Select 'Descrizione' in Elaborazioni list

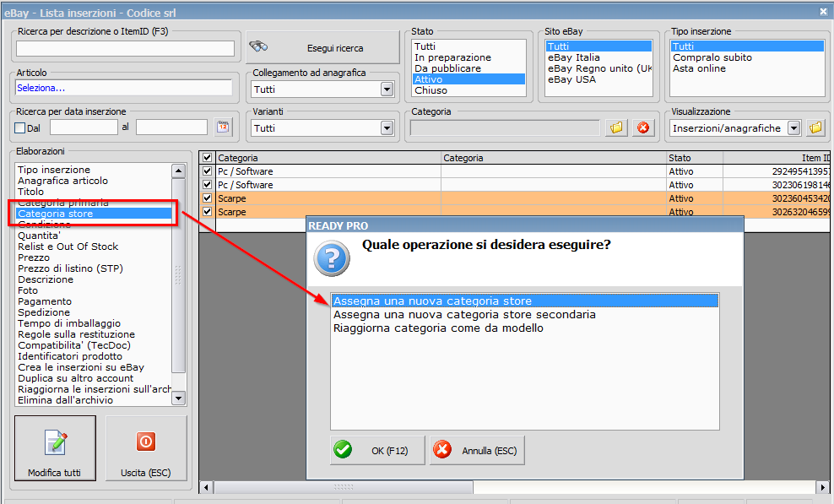coord(94,279)
